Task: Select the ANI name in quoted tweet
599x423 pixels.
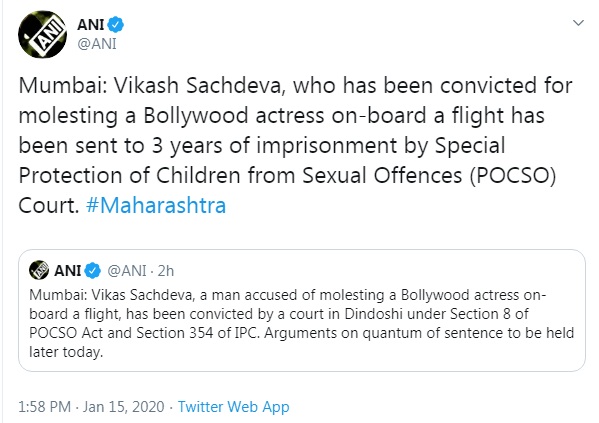Action: 68,271
